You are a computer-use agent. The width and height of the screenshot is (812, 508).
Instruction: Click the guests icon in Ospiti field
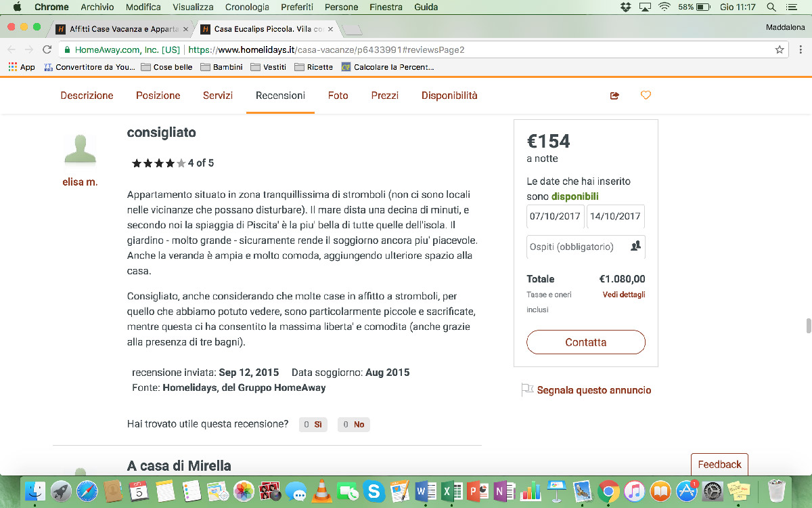[x=635, y=247]
